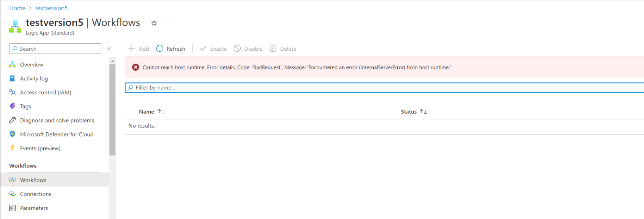The image size is (644, 219).
Task: Click the 'No results.' text
Action: (142, 126)
